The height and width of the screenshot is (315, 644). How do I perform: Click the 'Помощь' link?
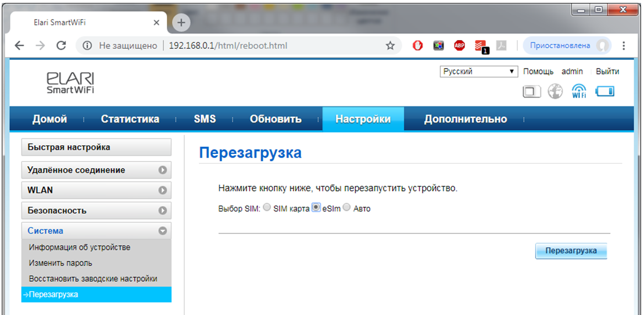coord(538,71)
